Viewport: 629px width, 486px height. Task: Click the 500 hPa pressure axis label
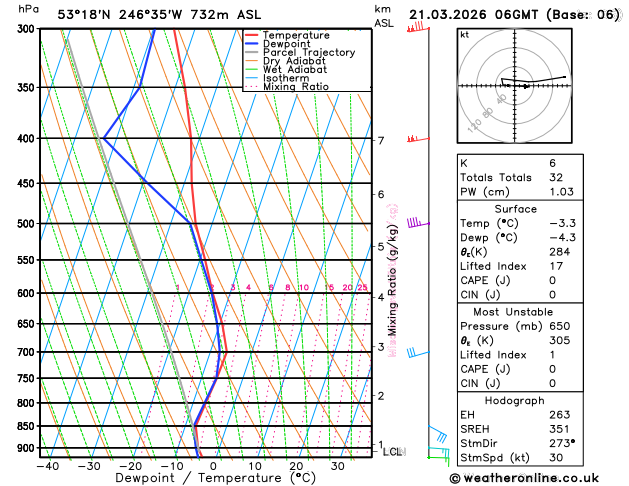click(28, 224)
